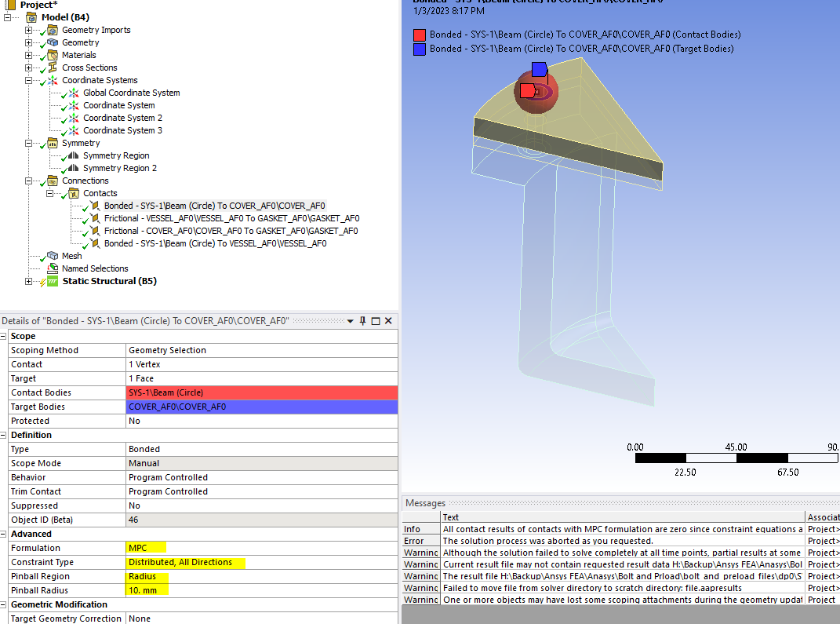Click the Constraint Type value field
The width and height of the screenshot is (840, 624).
tap(262, 562)
